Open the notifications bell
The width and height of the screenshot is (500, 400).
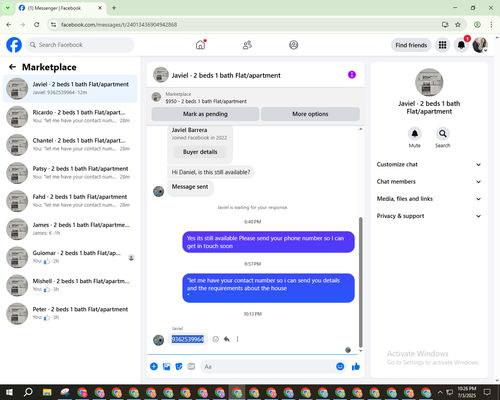click(461, 45)
